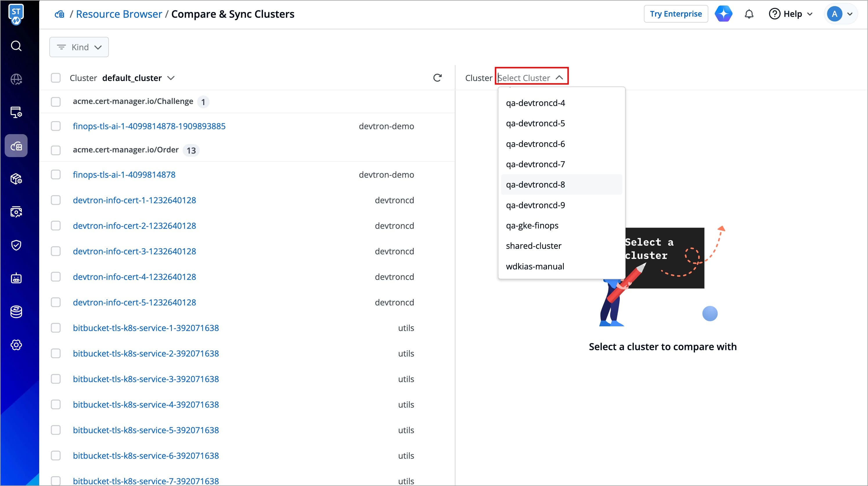Image resolution: width=868 pixels, height=486 pixels.
Task: Click the Select Cluster search input
Action: tap(524, 78)
